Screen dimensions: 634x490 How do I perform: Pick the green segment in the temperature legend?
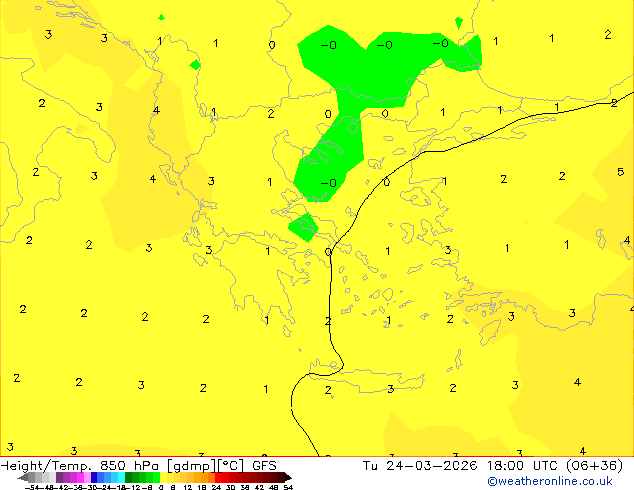click(142, 478)
